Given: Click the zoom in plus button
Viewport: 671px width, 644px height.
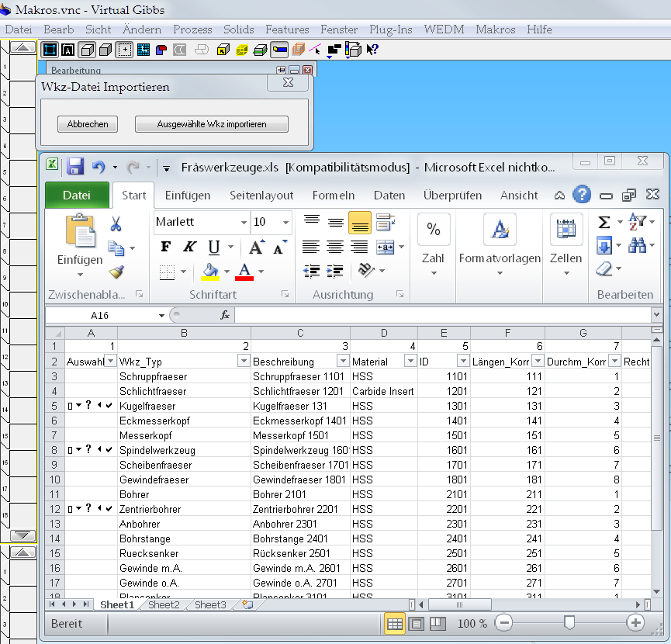Looking at the screenshot, I should (635, 622).
